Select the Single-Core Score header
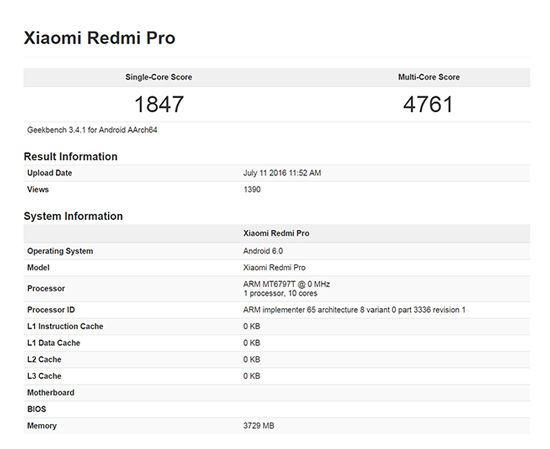This screenshot has height=449, width=550. tap(159, 77)
